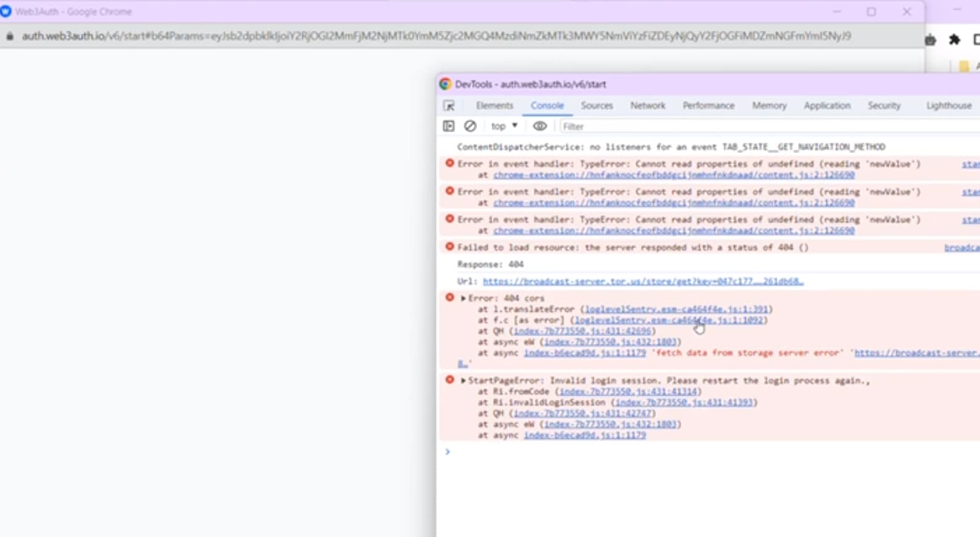This screenshot has height=537, width=980.
Task: Click the ContentDispatcherService log message
Action: (x=671, y=147)
